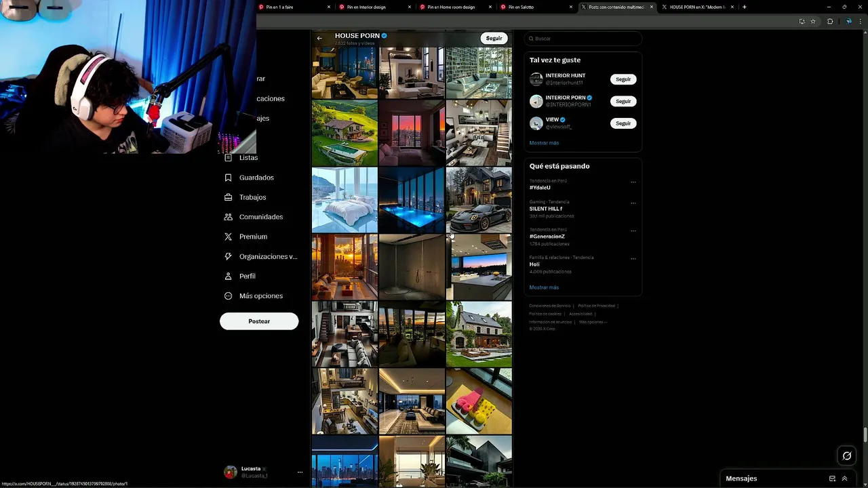Expand the Mensajes drawer with double chevron
Image resolution: width=868 pixels, height=488 pixels.
(844, 479)
